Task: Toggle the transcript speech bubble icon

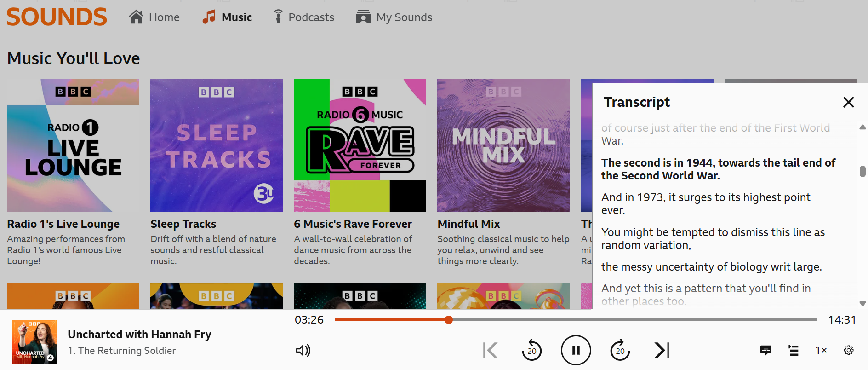Action: click(766, 351)
